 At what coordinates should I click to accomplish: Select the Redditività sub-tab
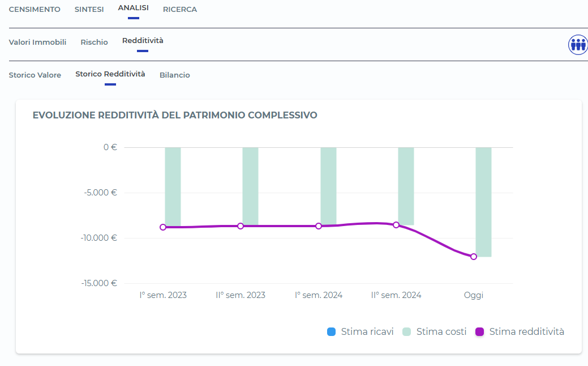(x=143, y=41)
